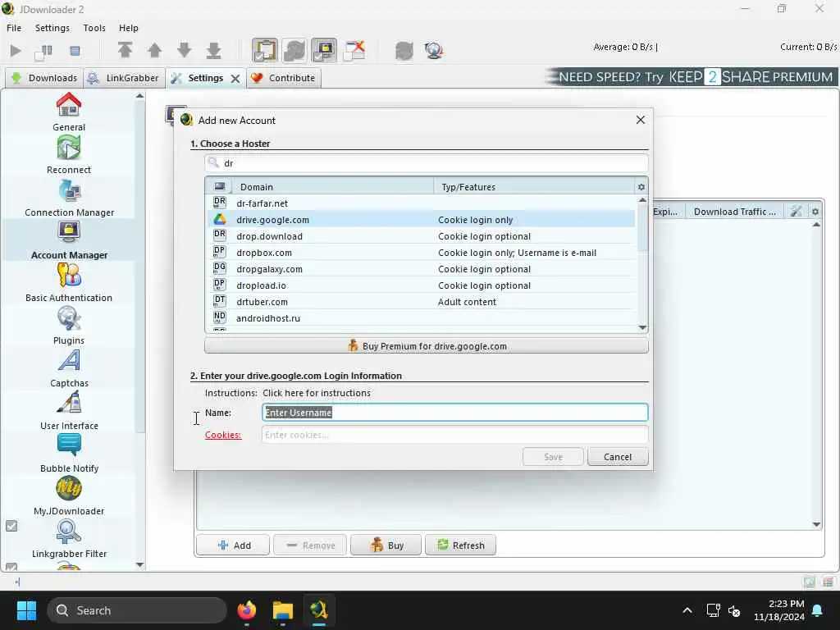The image size is (840, 630).
Task: Click here for instructions link
Action: (317, 393)
